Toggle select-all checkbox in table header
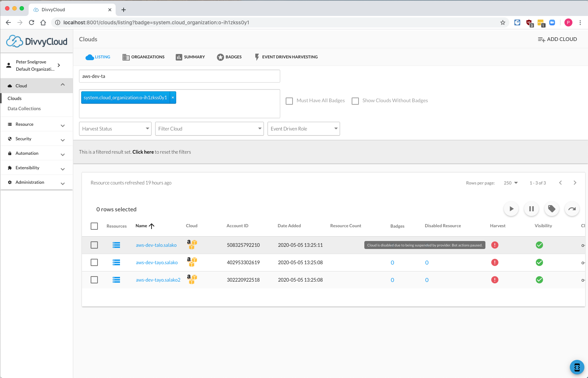Image resolution: width=588 pixels, height=378 pixels. (94, 226)
